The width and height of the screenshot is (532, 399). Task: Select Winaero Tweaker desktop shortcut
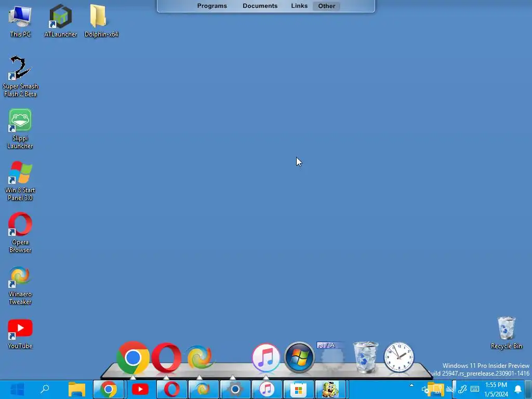coord(20,285)
